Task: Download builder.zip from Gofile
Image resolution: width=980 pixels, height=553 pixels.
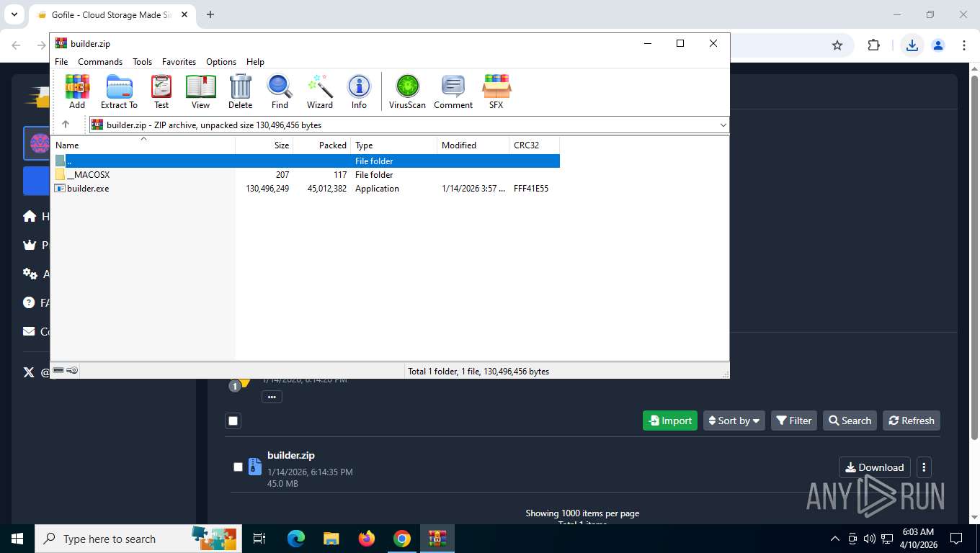Action: coord(875,467)
